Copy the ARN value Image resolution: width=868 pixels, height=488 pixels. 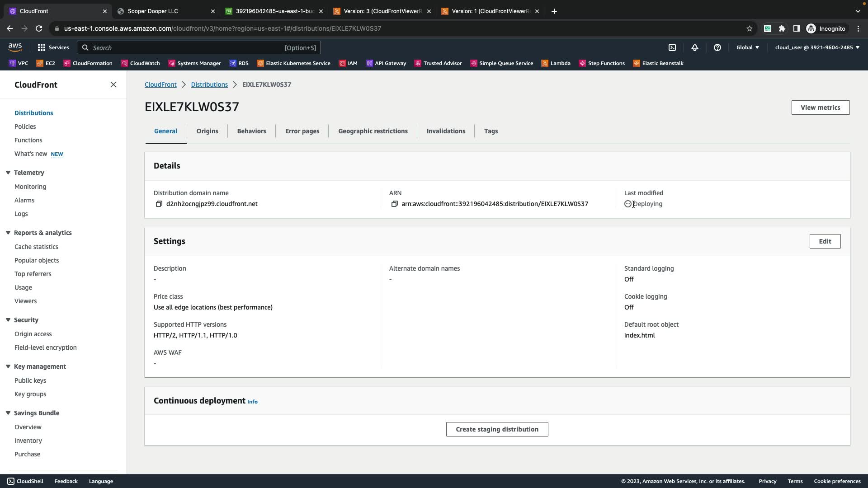(394, 204)
